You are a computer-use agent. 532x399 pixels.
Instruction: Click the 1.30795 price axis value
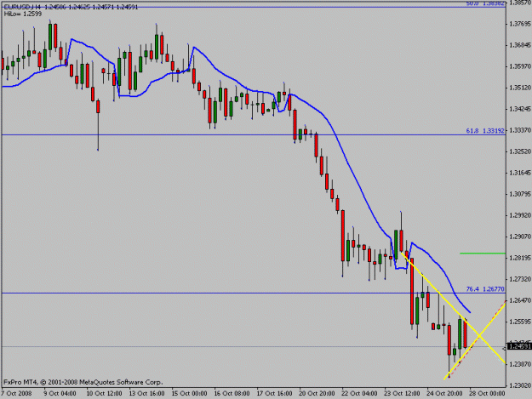(x=520, y=194)
